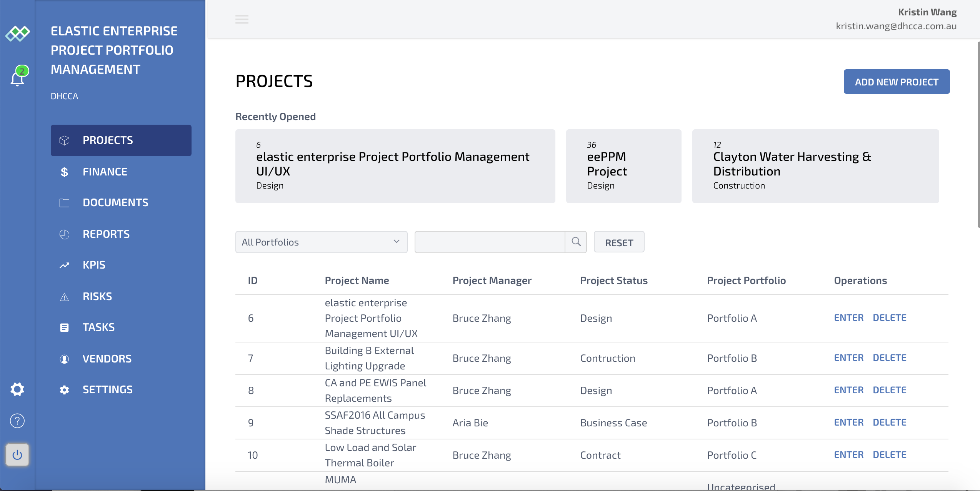Viewport: 980px width, 491px height.
Task: Open the Risks menu item
Action: [x=97, y=296]
